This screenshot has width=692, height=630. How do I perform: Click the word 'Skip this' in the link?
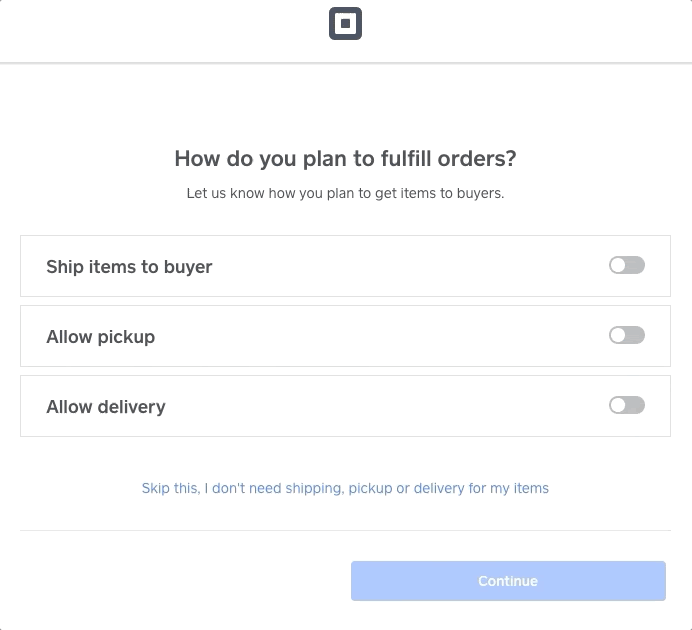pyautogui.click(x=170, y=488)
